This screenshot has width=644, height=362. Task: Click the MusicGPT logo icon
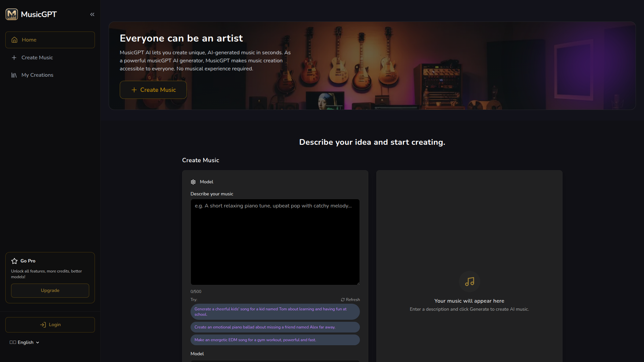pyautogui.click(x=12, y=14)
